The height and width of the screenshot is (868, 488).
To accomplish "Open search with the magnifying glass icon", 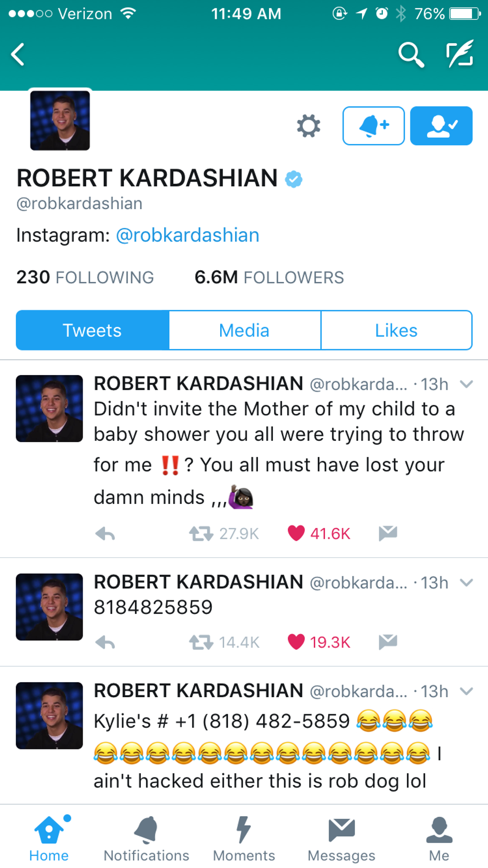I will (411, 54).
